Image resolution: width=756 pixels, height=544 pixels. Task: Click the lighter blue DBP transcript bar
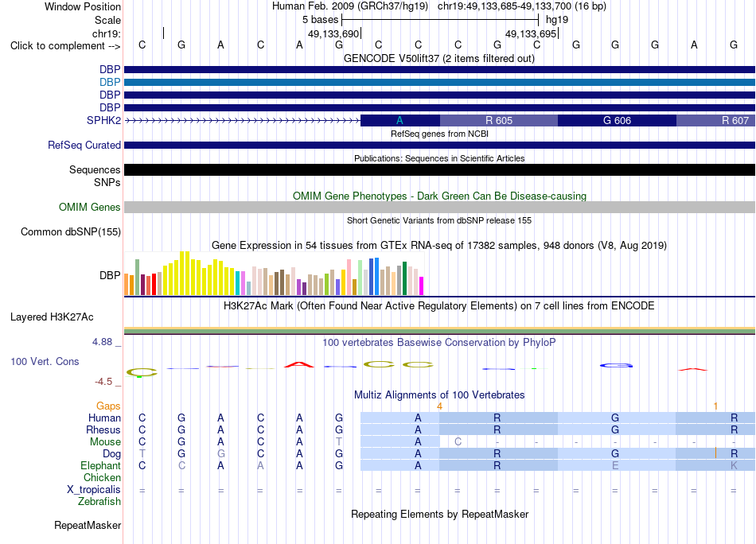(439, 83)
